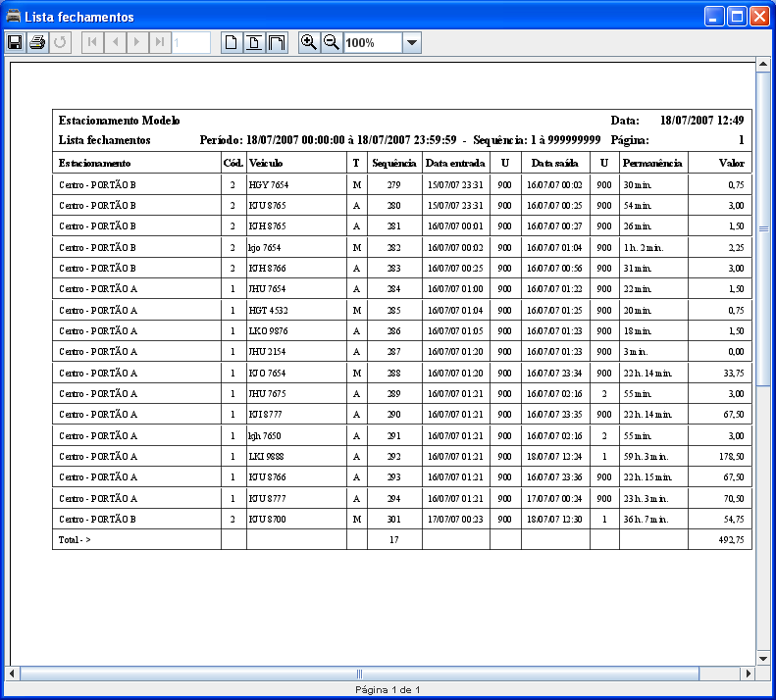
Task: Close the Lista fechamentos window
Action: tap(759, 17)
